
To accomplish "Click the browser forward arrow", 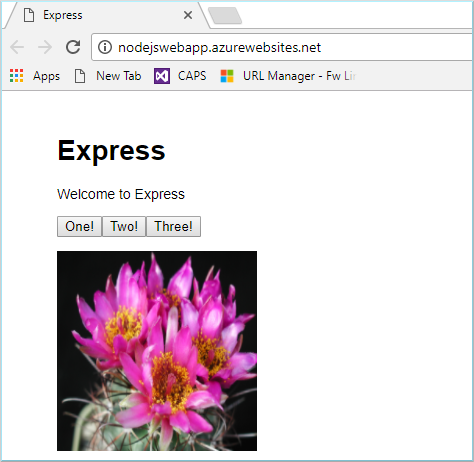I will point(45,47).
